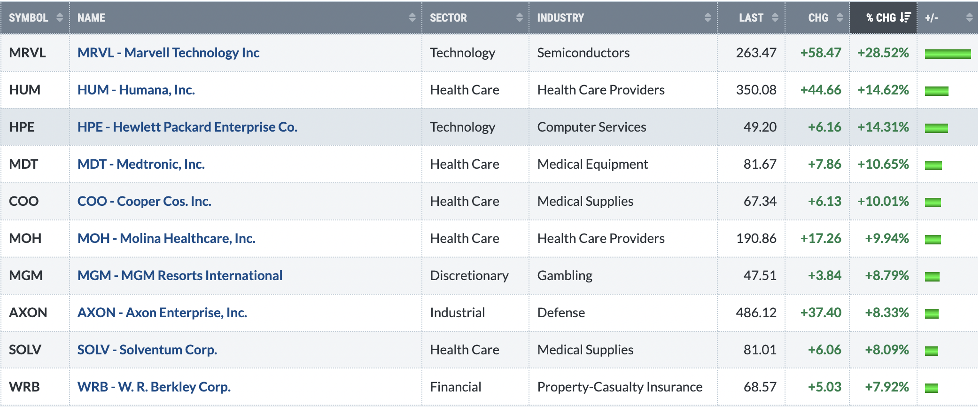Screen dimensions: 980x407
Task: Open MGM - MGM Resorts International link
Action: pos(180,275)
